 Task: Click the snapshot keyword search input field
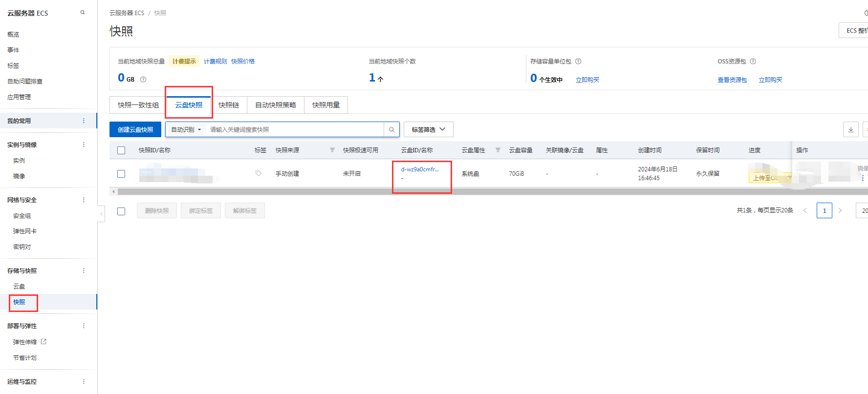point(295,129)
